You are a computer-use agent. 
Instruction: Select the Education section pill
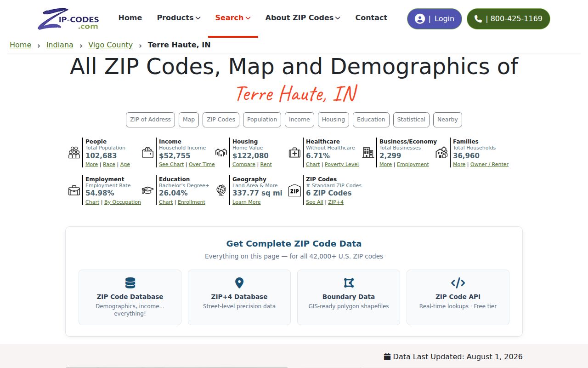371,120
